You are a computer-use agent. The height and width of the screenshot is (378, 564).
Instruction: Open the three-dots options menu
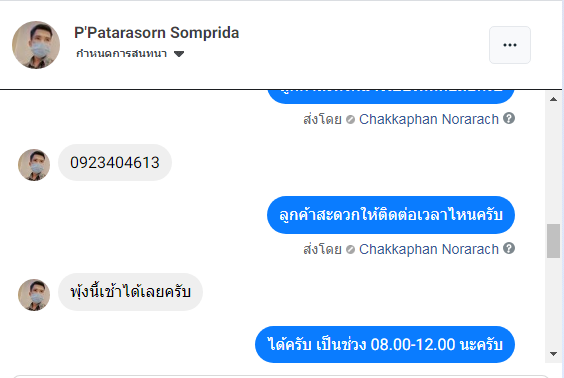(x=510, y=45)
